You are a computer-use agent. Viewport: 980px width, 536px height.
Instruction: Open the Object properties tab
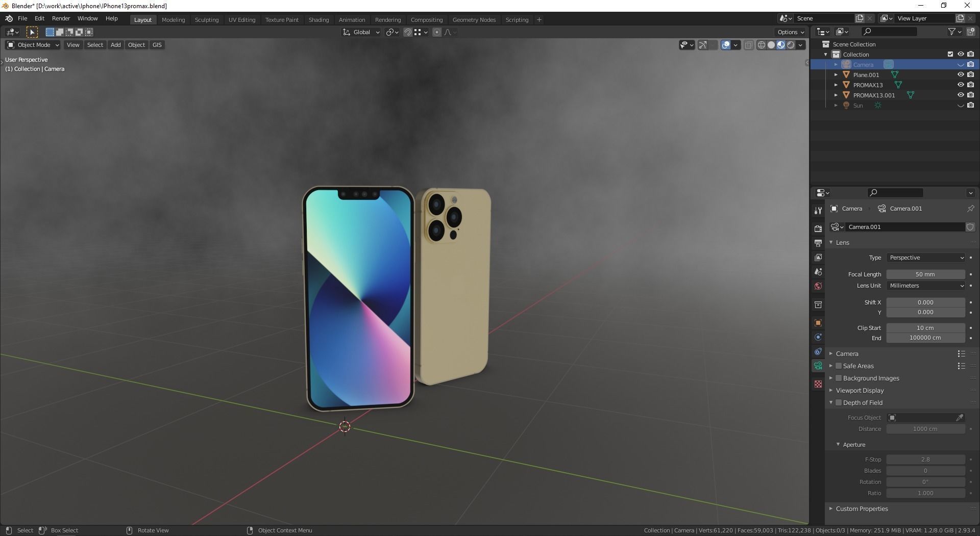click(818, 323)
